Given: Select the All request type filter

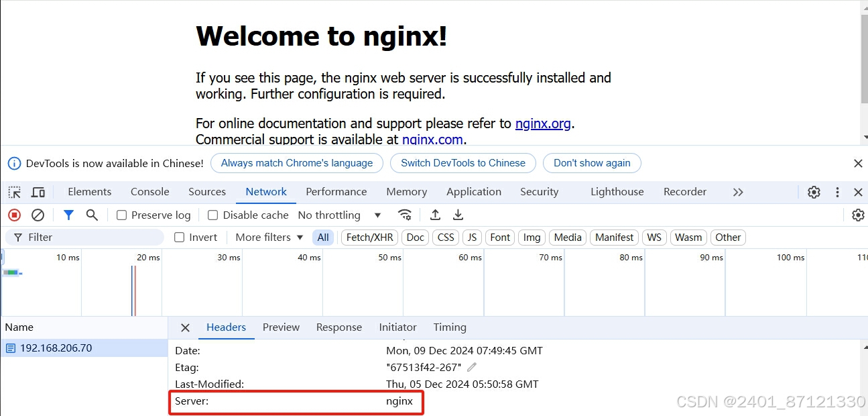Looking at the screenshot, I should 323,238.
